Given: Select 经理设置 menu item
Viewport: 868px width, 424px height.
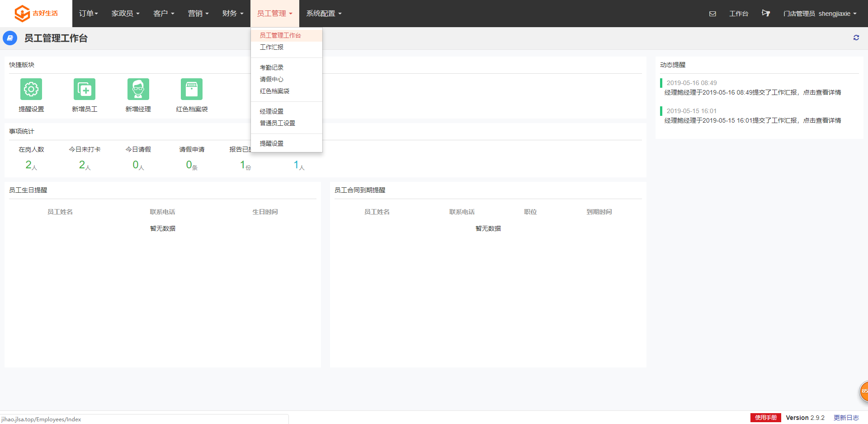Looking at the screenshot, I should 287,111.
